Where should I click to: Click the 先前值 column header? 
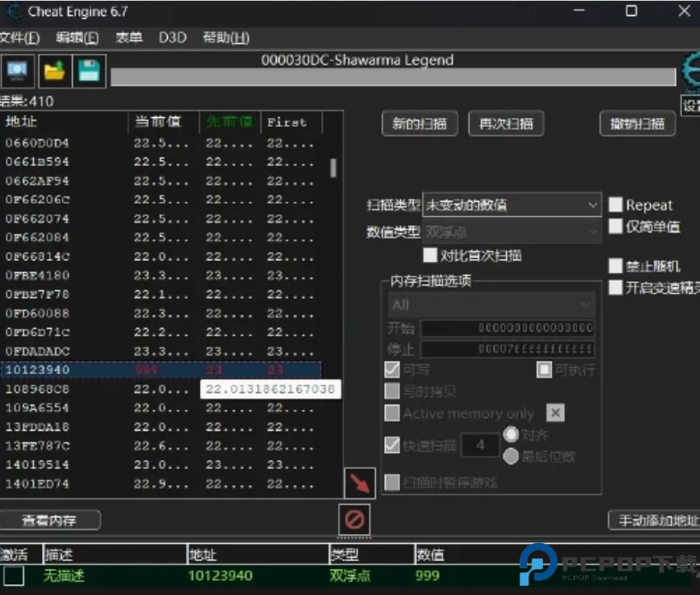[230, 122]
